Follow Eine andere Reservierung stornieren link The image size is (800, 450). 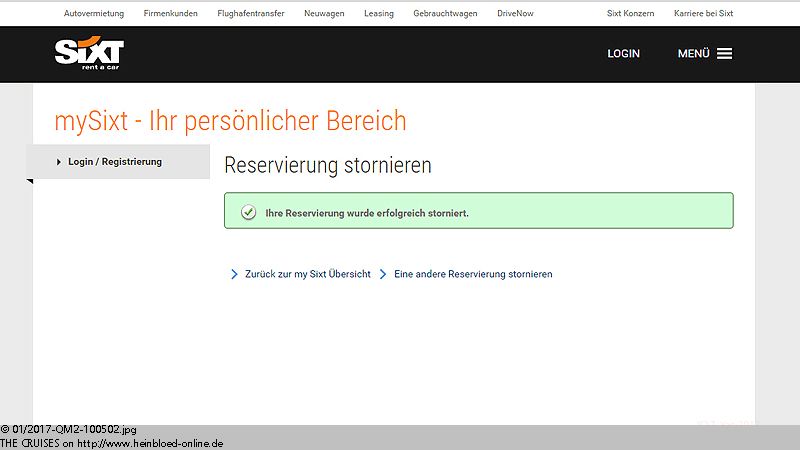(473, 274)
